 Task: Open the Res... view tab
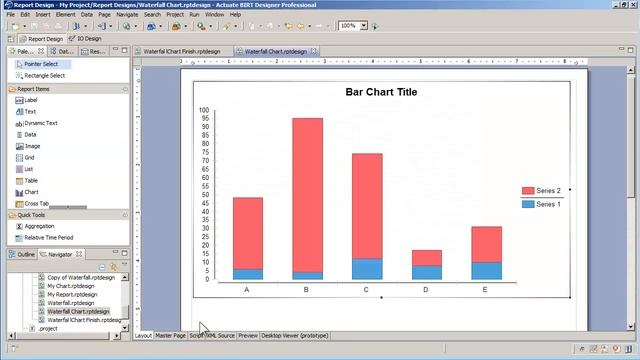point(93,51)
